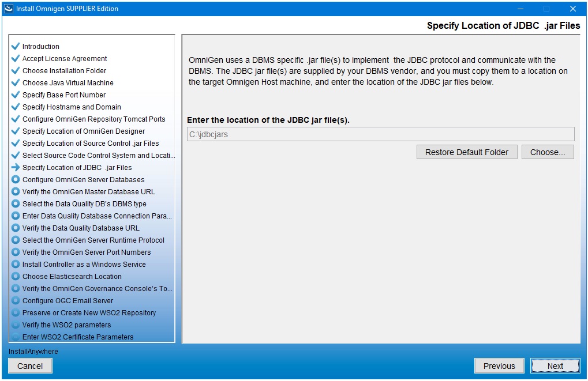Image resolution: width=588 pixels, height=381 pixels.
Task: Click the pending circle beside Verify OmniGen Master Database URL
Action: pyautogui.click(x=16, y=191)
